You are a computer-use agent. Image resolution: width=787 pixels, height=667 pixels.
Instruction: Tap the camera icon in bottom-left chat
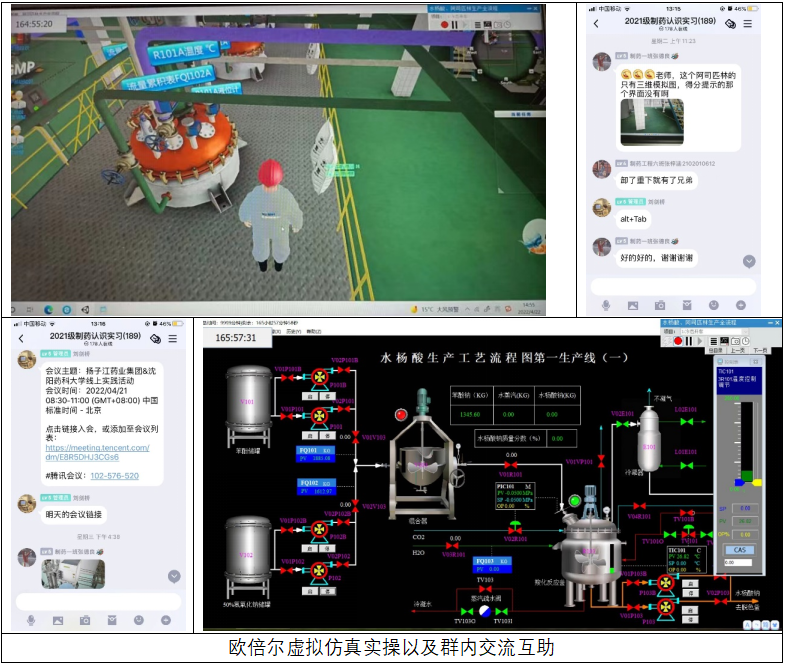pos(85,621)
